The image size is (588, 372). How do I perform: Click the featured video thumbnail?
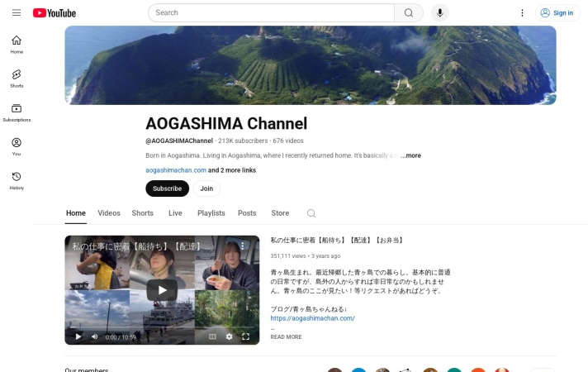click(x=162, y=290)
